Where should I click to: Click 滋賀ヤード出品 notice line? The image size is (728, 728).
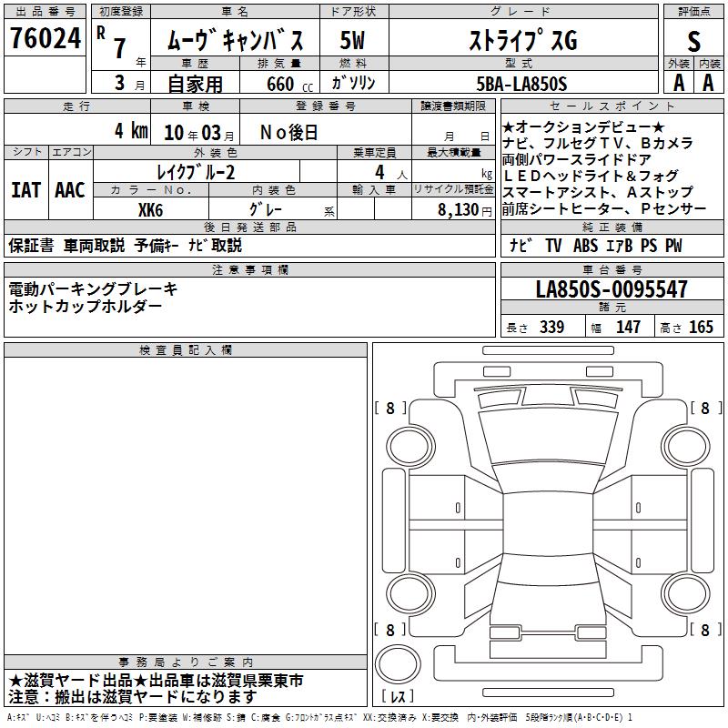[156, 681]
